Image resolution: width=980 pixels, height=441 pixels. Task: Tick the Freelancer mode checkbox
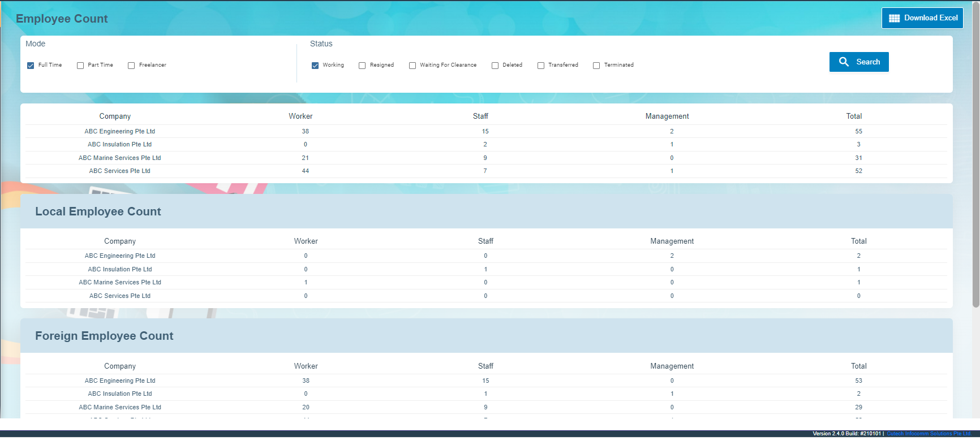pos(131,66)
